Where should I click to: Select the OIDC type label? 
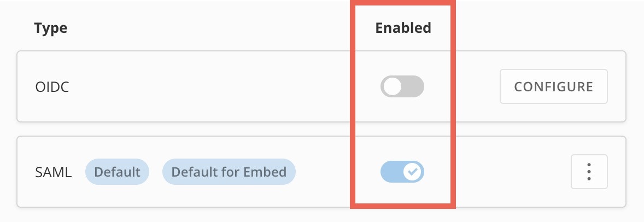[52, 87]
